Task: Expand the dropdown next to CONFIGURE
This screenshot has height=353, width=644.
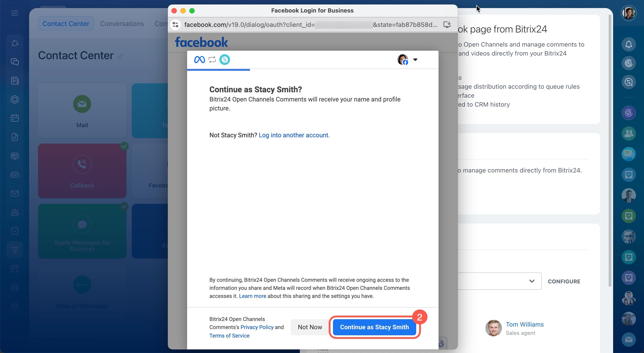Action: pyautogui.click(x=532, y=281)
